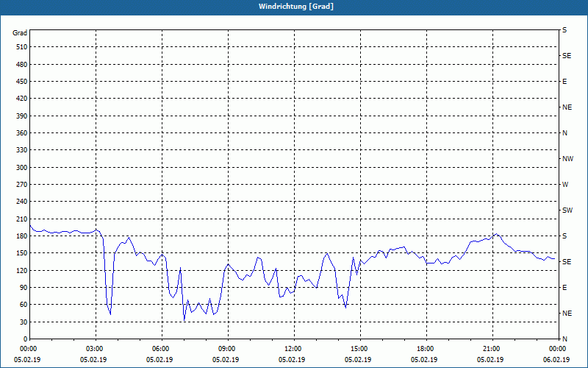This screenshot has height=368, width=588.
Task: Click the time label "03:00"
Action: 96,349
